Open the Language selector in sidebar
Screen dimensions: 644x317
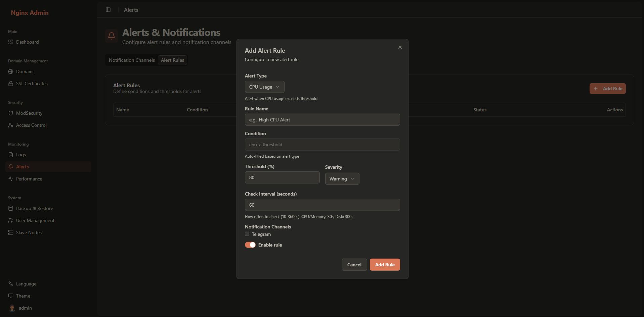point(26,284)
